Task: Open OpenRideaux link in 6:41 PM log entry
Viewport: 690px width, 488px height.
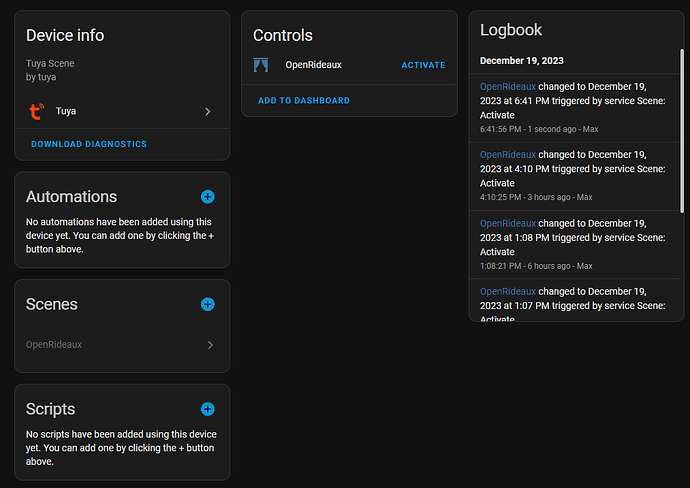Action: click(x=508, y=87)
